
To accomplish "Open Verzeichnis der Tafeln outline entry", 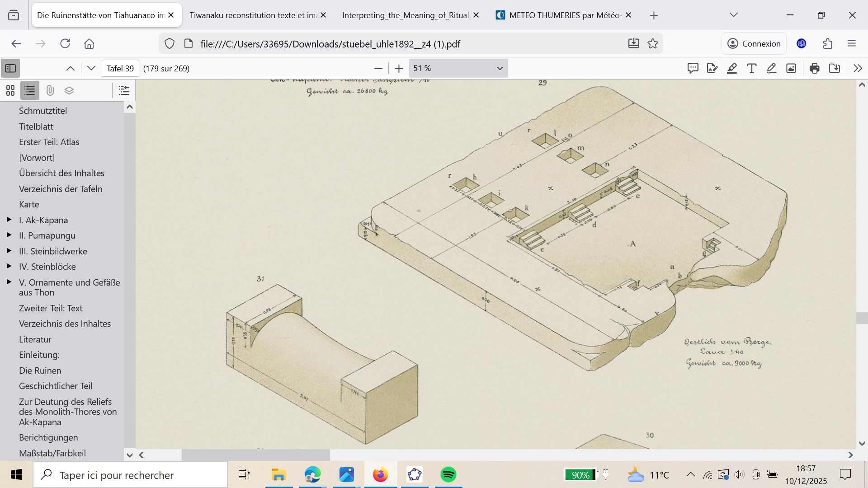I will (61, 189).
